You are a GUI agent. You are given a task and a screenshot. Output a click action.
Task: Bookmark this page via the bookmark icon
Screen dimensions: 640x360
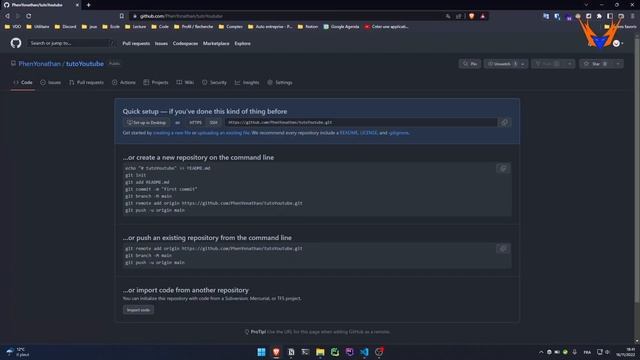click(122, 16)
